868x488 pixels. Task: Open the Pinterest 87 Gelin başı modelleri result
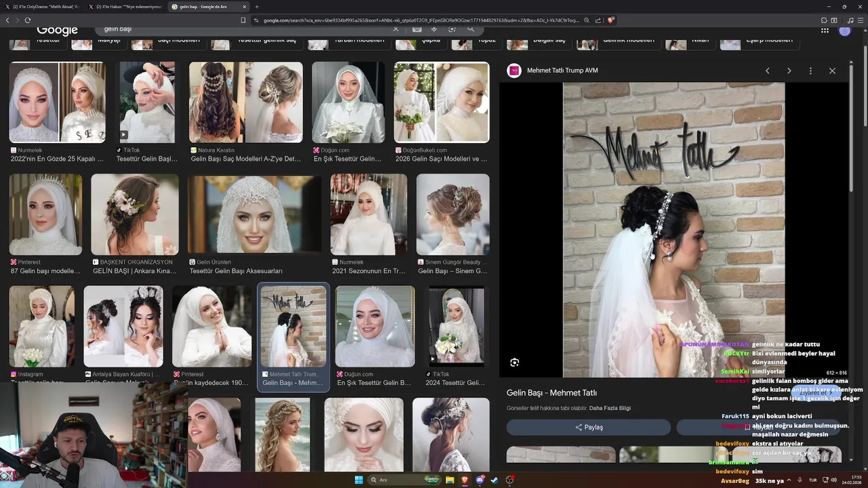45,224
